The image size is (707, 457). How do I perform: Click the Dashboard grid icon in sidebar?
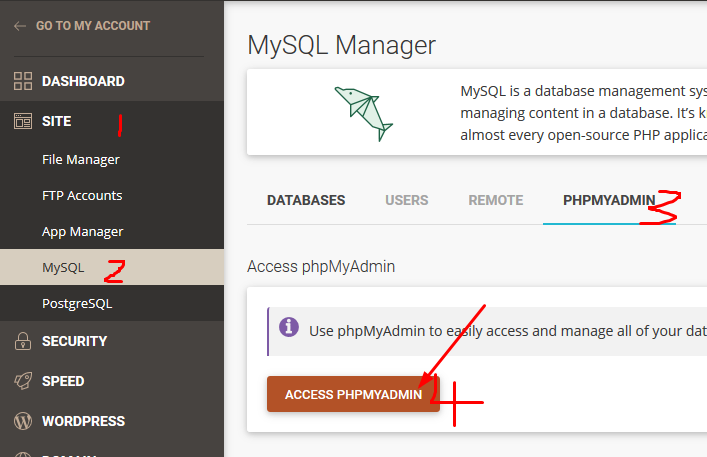tap(22, 81)
